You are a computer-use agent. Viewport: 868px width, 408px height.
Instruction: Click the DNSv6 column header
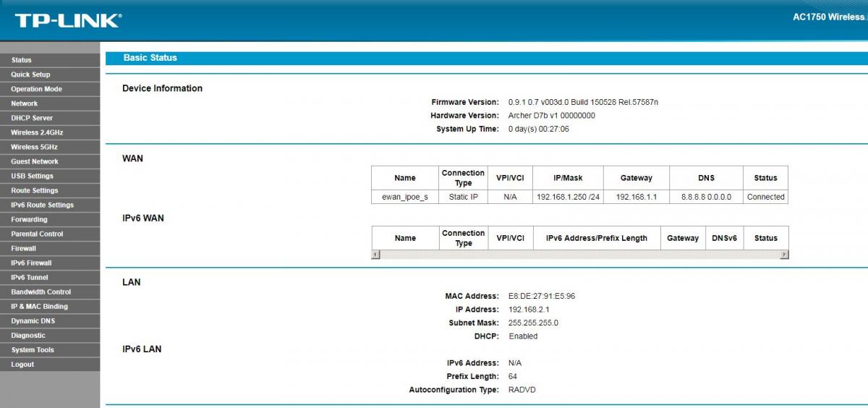[724, 238]
